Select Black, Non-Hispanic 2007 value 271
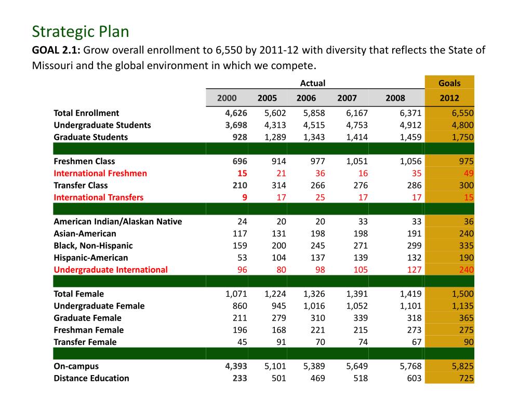The image size is (532, 399). point(361,246)
